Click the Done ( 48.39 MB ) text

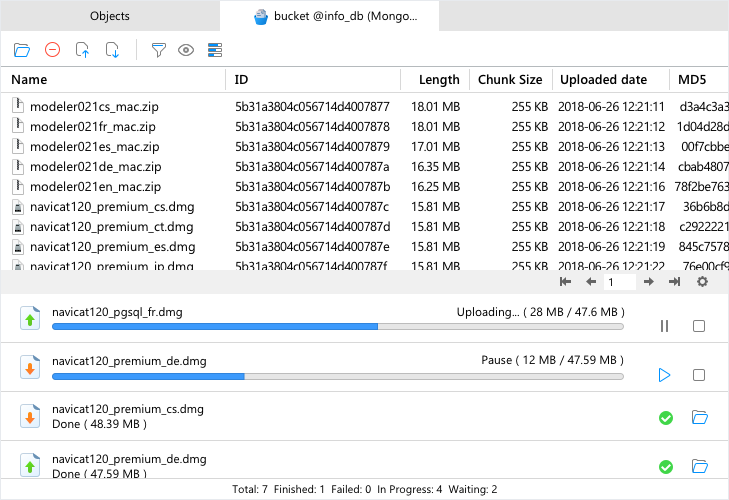pyautogui.click(x=99, y=424)
